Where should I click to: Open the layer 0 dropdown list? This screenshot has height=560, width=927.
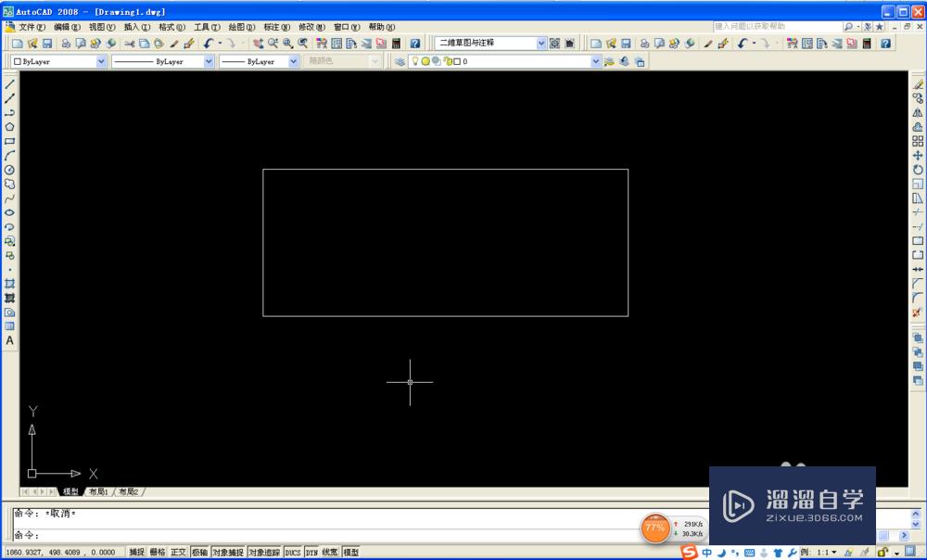[596, 61]
